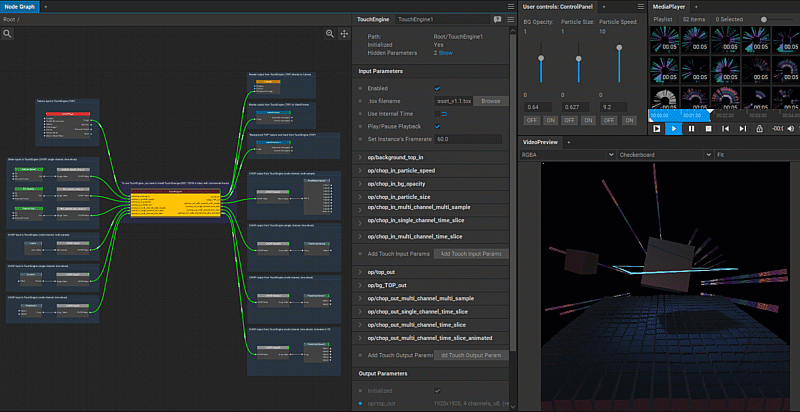Skip to next item in MediaPlayer
The image size is (800, 412).
pyautogui.click(x=742, y=128)
